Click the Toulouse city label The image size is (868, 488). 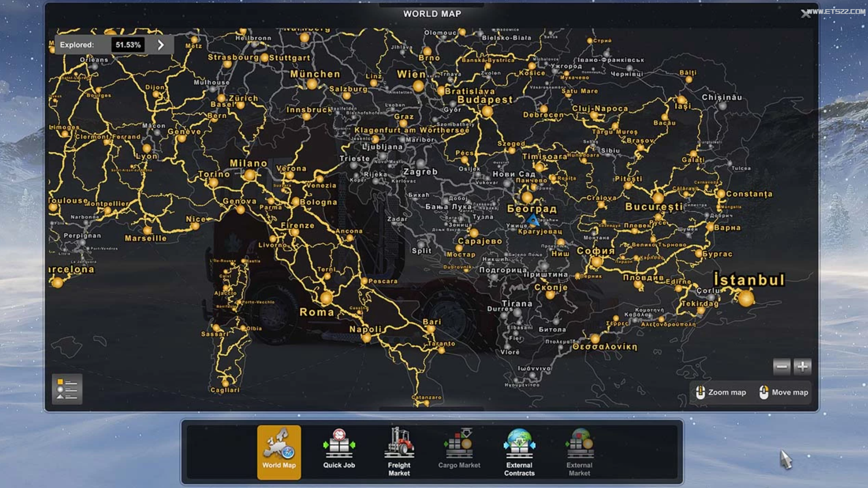click(x=69, y=200)
